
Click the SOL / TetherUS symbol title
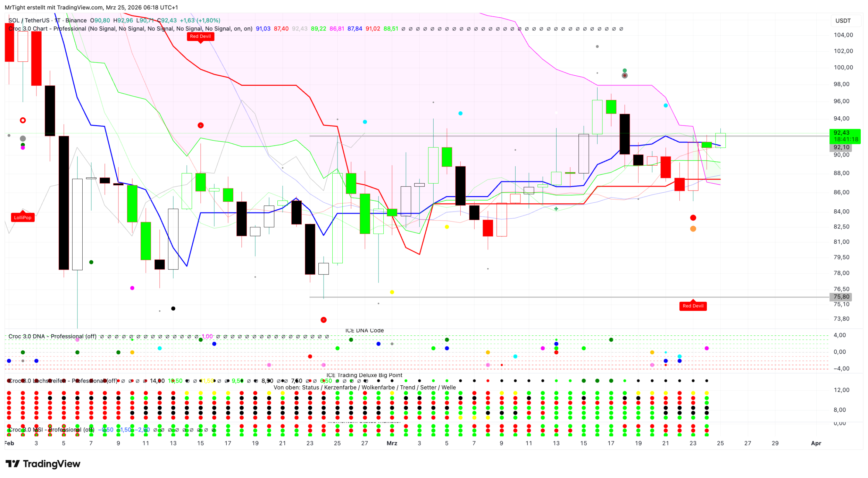pyautogui.click(x=29, y=20)
